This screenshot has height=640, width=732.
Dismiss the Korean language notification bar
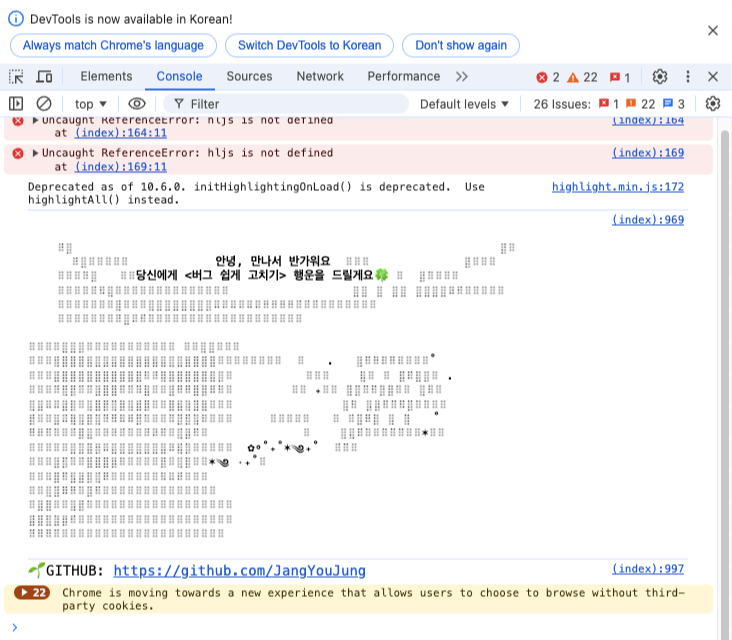click(713, 31)
